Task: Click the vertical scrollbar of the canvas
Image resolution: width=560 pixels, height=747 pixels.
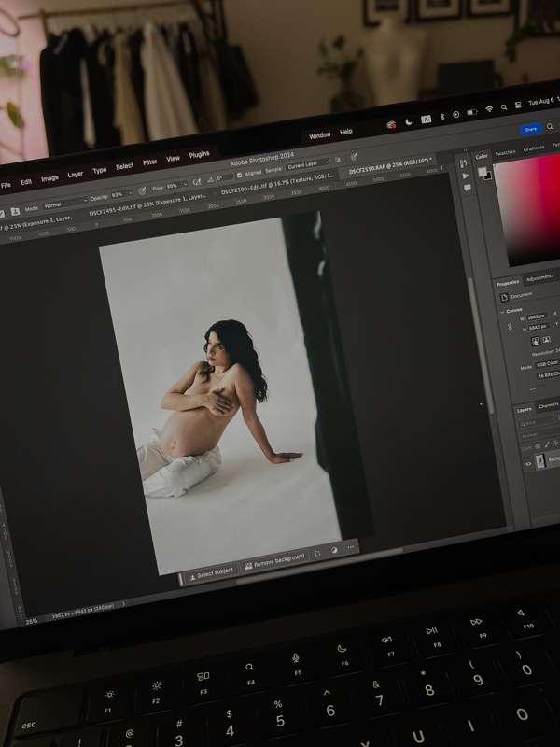Action: tap(481, 346)
